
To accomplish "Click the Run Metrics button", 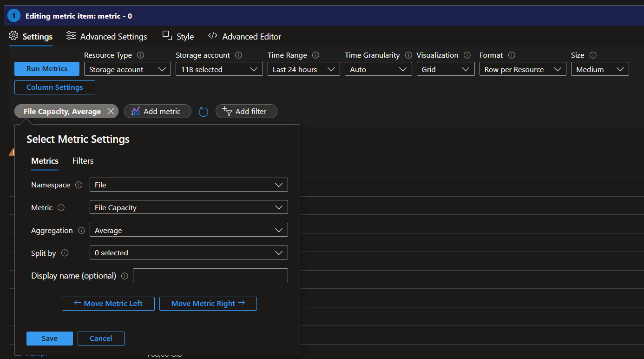I will pyautogui.click(x=46, y=69).
